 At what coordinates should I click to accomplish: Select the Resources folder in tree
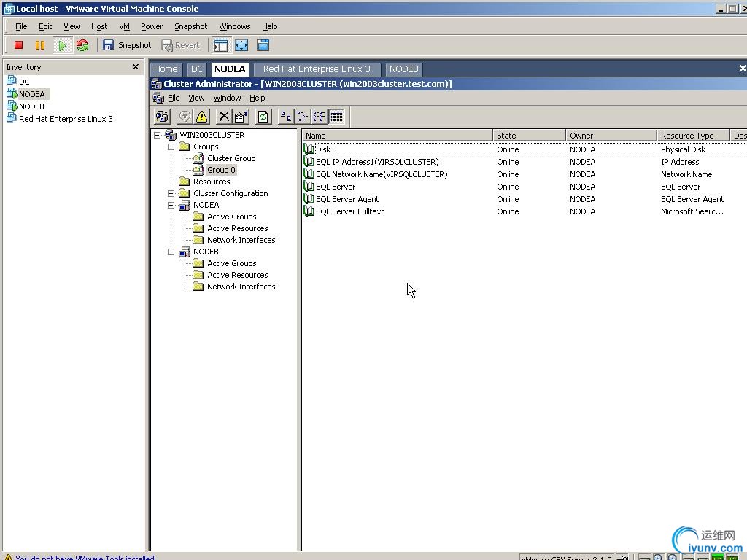point(212,182)
